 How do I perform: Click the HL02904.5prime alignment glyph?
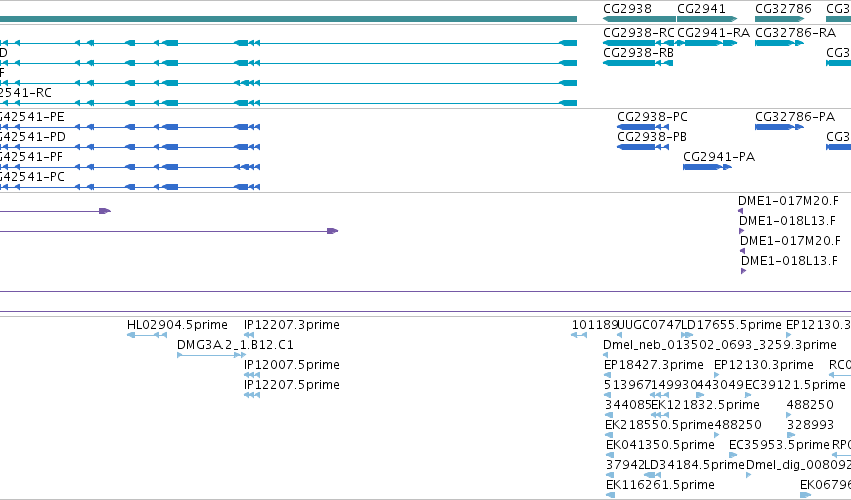(147, 335)
